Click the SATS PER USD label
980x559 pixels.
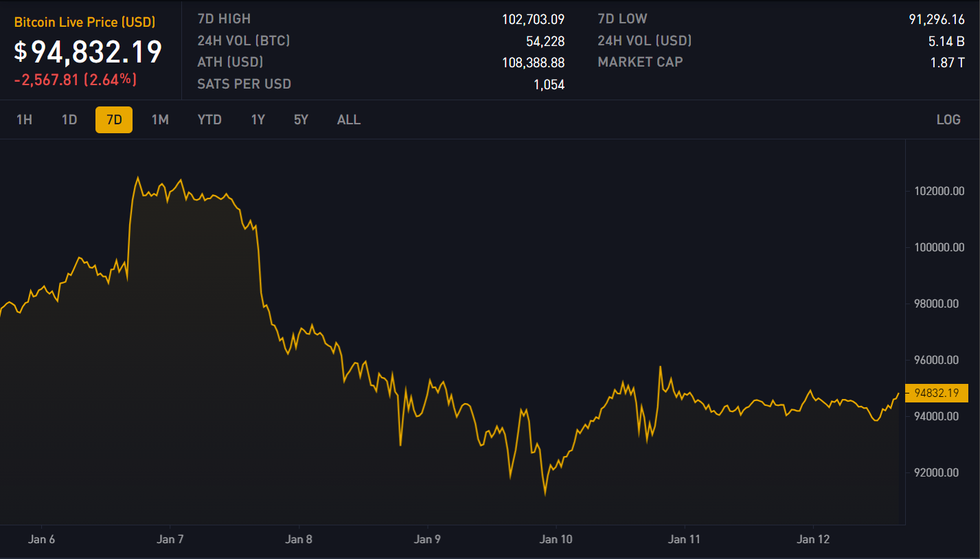tap(244, 84)
